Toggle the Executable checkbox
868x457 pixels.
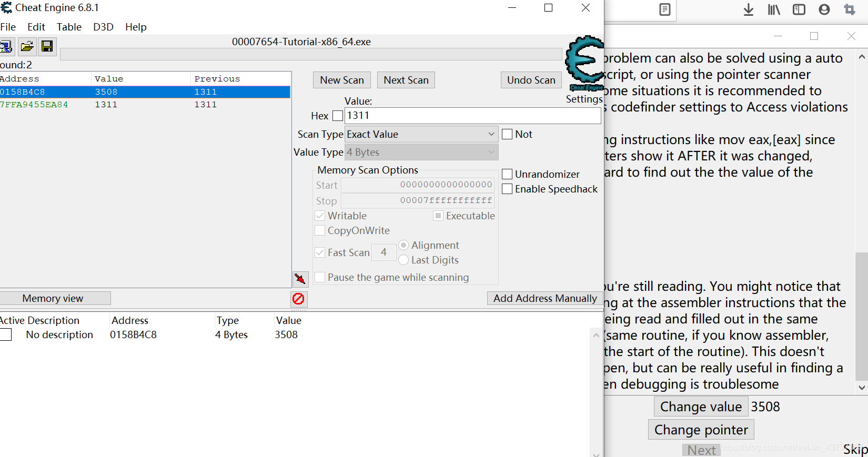pos(438,216)
